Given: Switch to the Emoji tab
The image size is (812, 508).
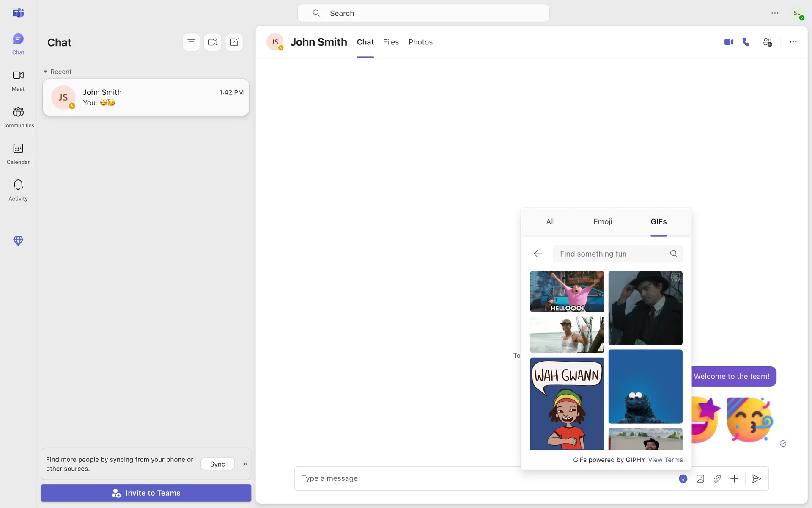Looking at the screenshot, I should (603, 222).
